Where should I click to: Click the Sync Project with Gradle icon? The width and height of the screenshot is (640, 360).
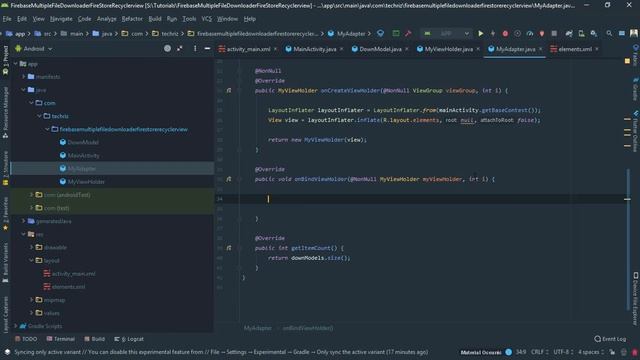tap(569, 33)
